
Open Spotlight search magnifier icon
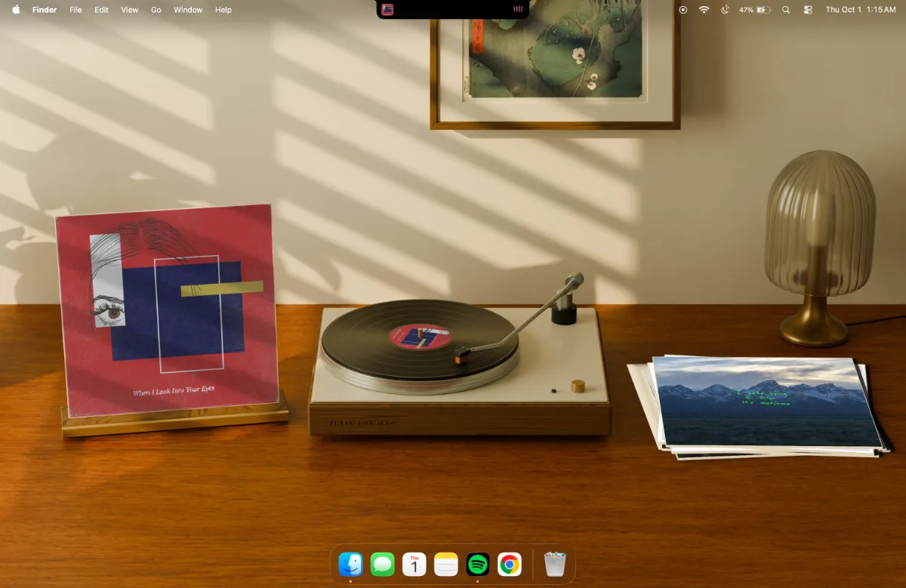pyautogui.click(x=786, y=10)
